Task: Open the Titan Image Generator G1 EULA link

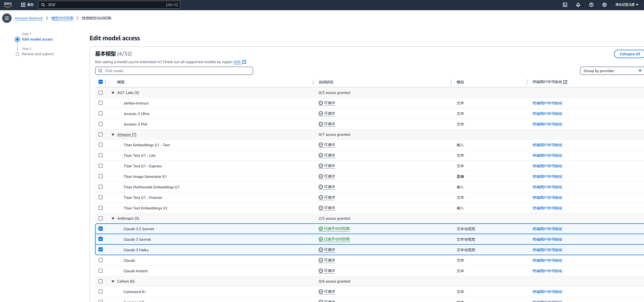Action: coord(547,177)
